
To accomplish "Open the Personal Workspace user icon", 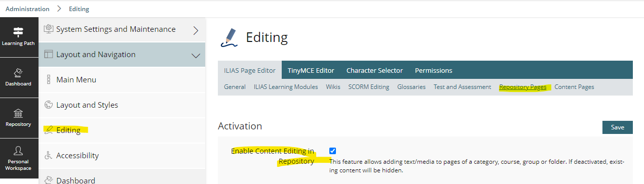I will tap(19, 151).
